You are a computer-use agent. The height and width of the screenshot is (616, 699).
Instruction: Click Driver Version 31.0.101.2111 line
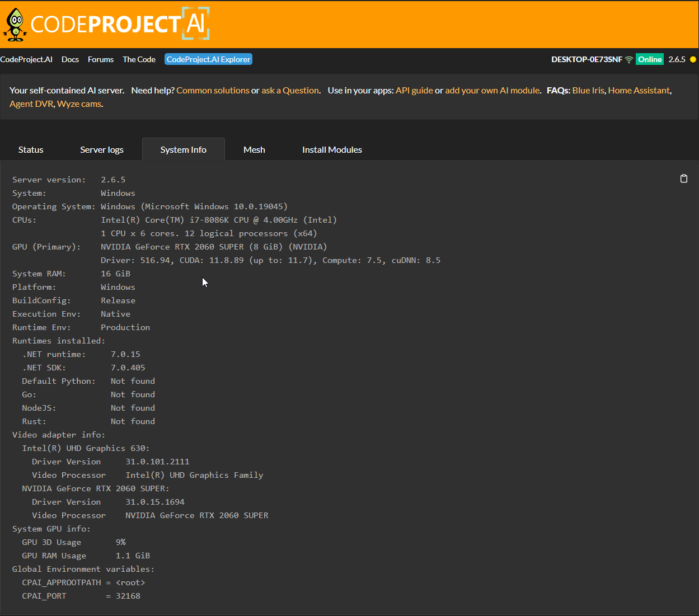click(x=111, y=462)
